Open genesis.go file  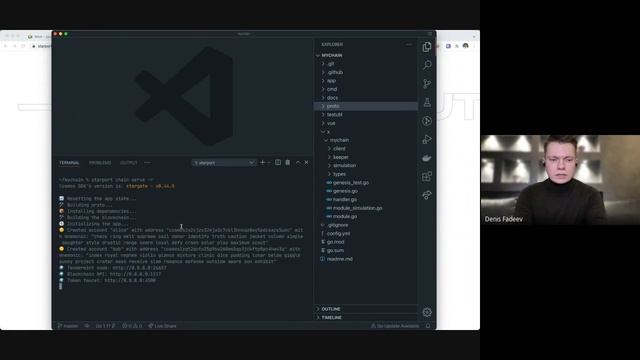click(x=366, y=191)
